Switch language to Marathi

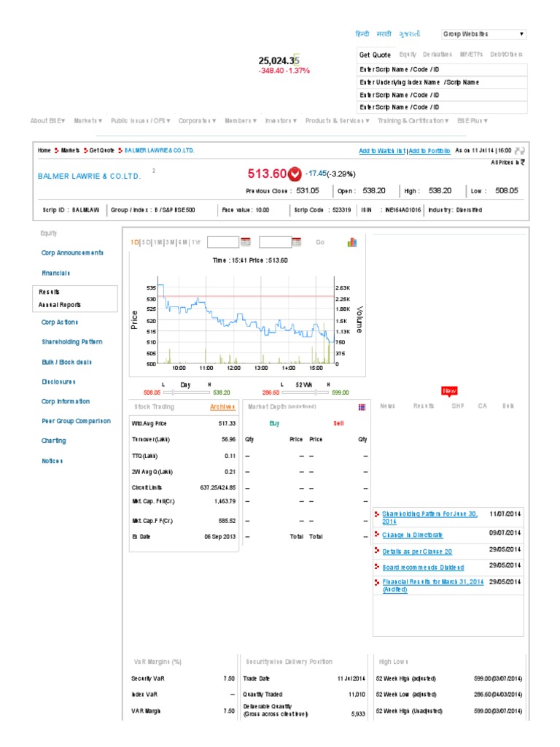tap(384, 34)
